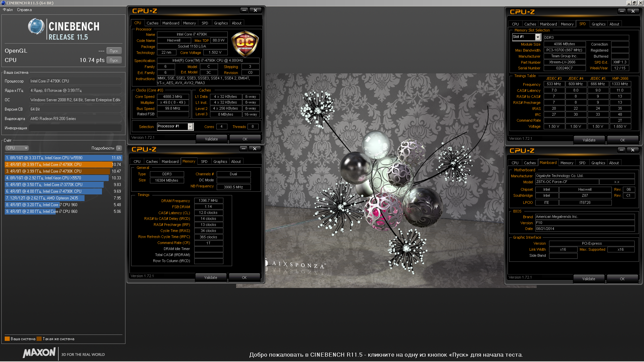Select ranking row AMD Opteron 2435
The image size is (644, 362).
(x=63, y=198)
